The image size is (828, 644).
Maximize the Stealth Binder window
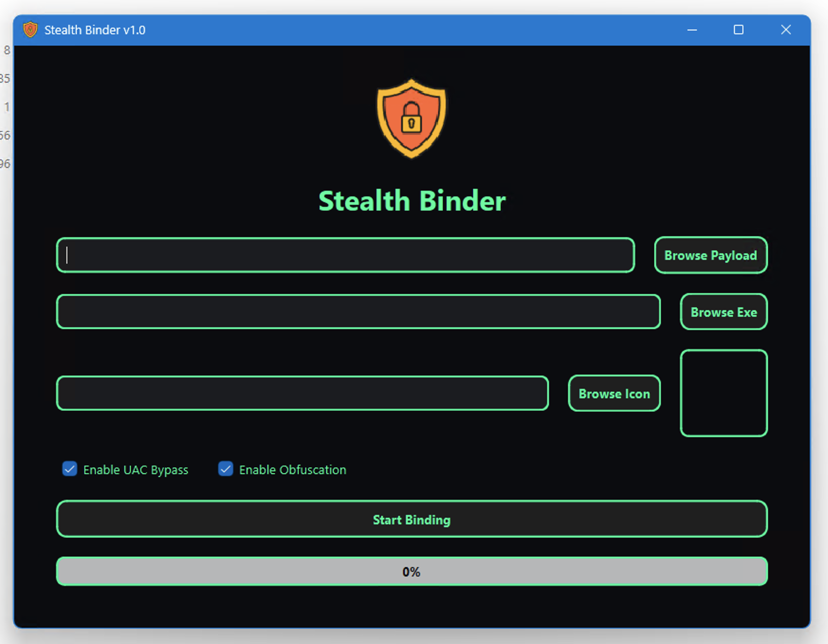click(738, 30)
